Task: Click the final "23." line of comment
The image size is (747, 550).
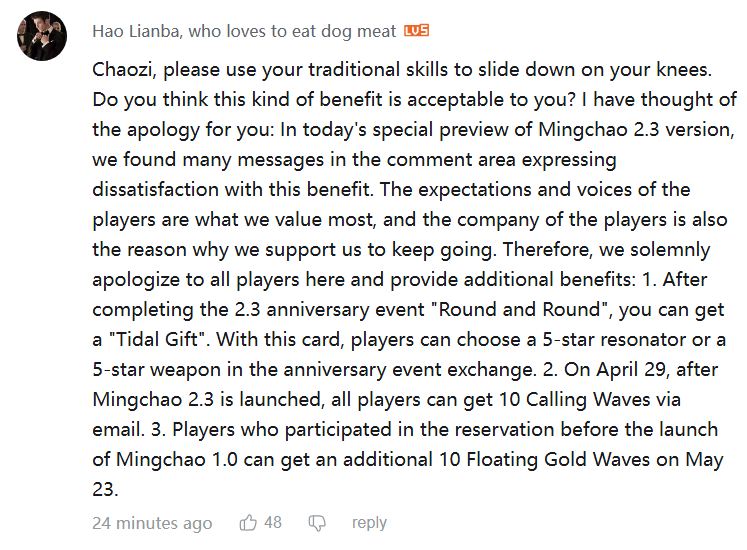Action: point(105,489)
